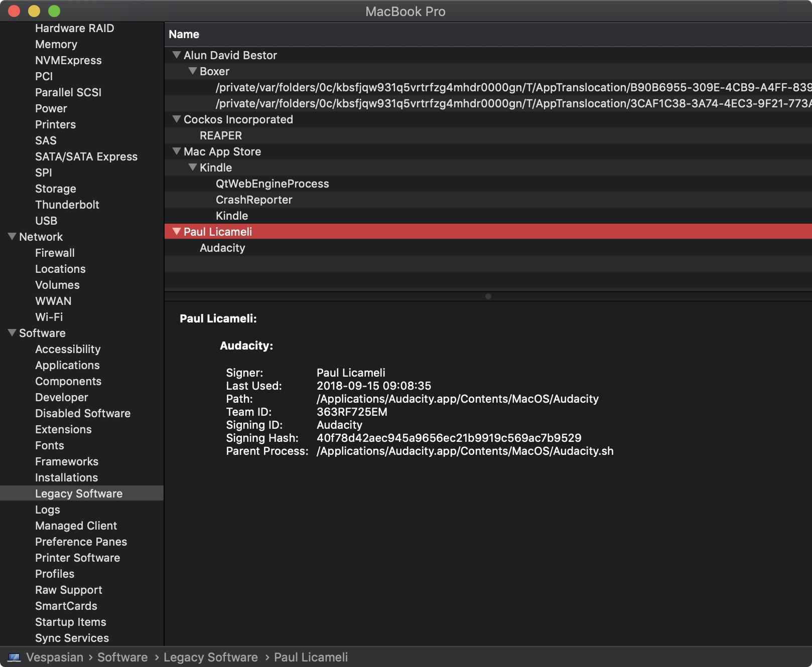812x667 pixels.
Task: Select Volumes under Network
Action: (x=57, y=285)
